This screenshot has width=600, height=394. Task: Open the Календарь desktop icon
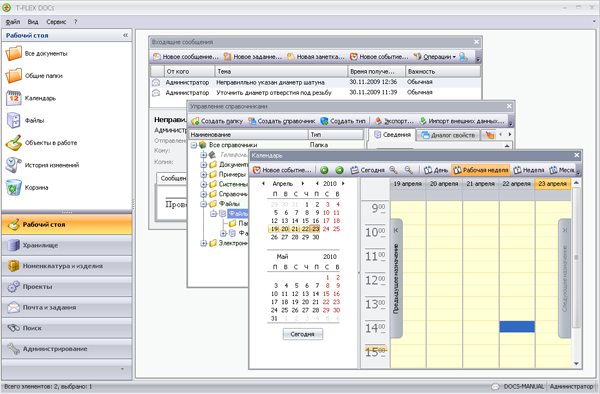tap(14, 98)
